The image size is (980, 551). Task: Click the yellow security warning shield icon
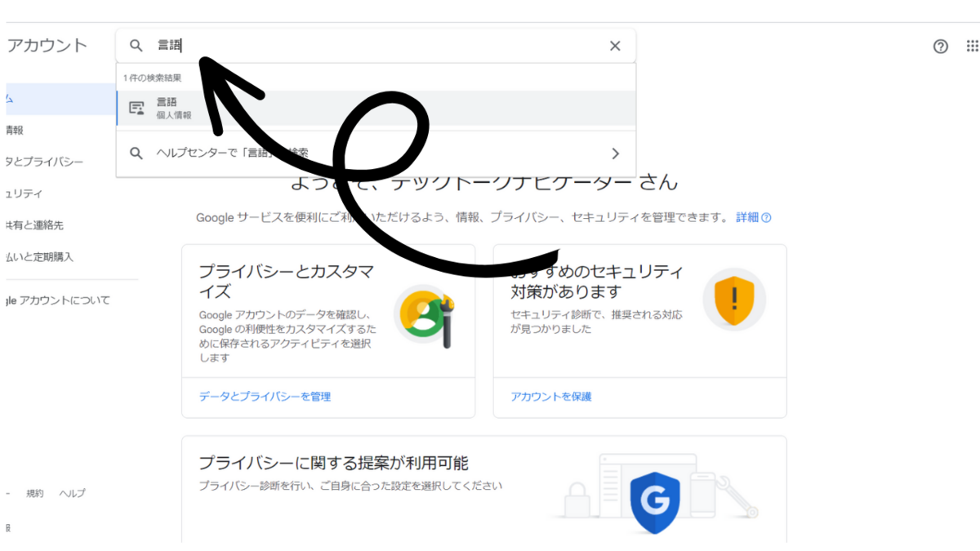[734, 299]
